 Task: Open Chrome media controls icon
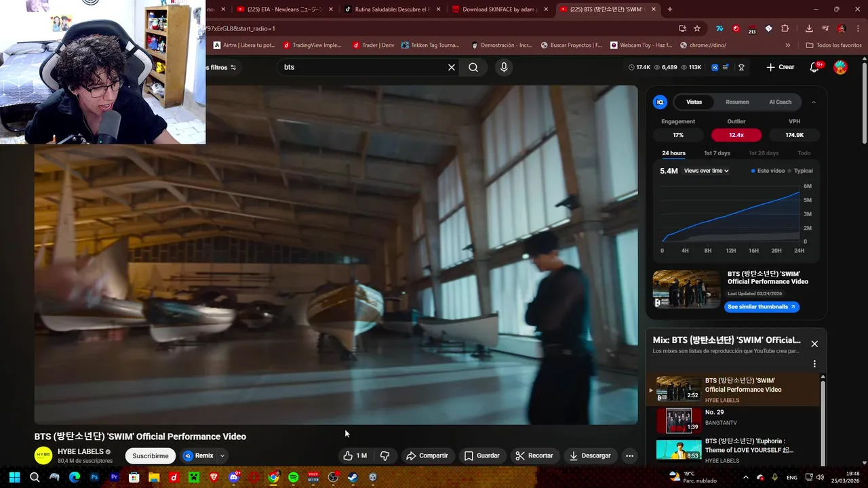click(x=825, y=28)
